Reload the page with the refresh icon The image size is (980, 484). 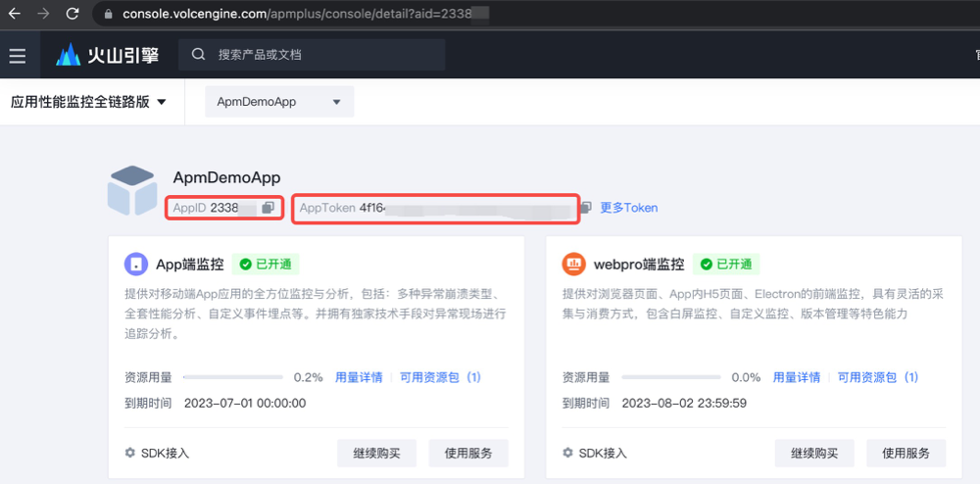tap(73, 14)
